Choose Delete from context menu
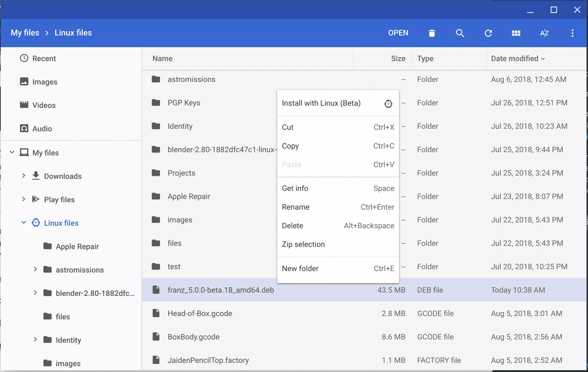This screenshot has width=588, height=372. click(338, 226)
